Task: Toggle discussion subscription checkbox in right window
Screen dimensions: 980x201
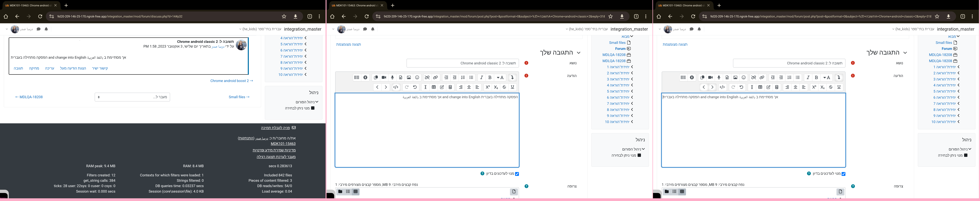Action: [x=843, y=174]
